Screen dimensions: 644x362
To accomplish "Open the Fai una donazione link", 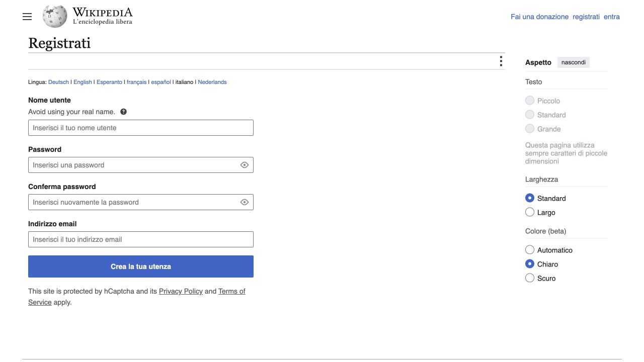I will (539, 17).
